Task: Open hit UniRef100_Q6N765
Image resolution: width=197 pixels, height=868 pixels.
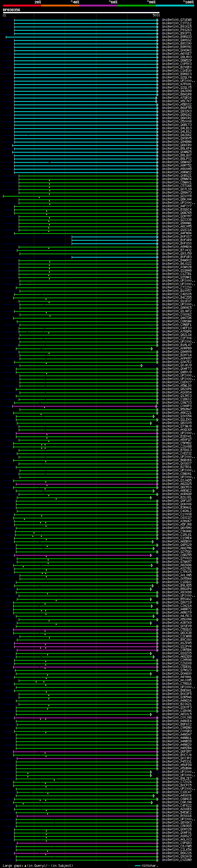Action: (177, 213)
